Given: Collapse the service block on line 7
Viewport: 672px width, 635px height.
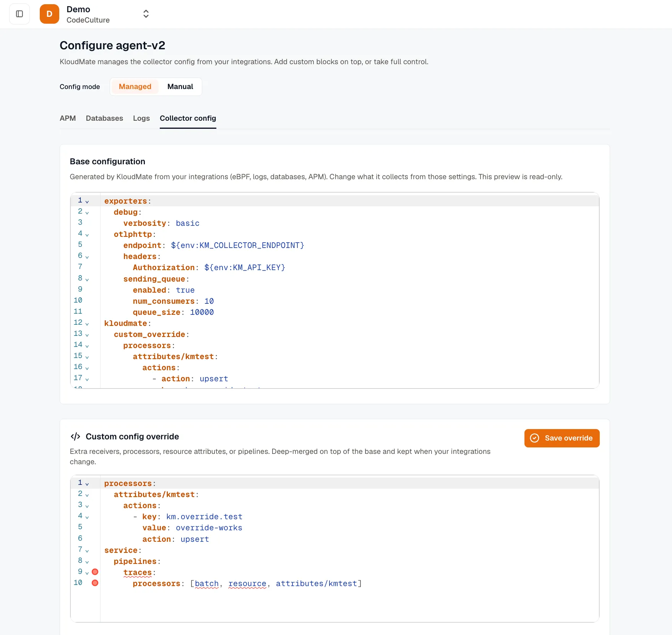Looking at the screenshot, I should click(x=87, y=551).
